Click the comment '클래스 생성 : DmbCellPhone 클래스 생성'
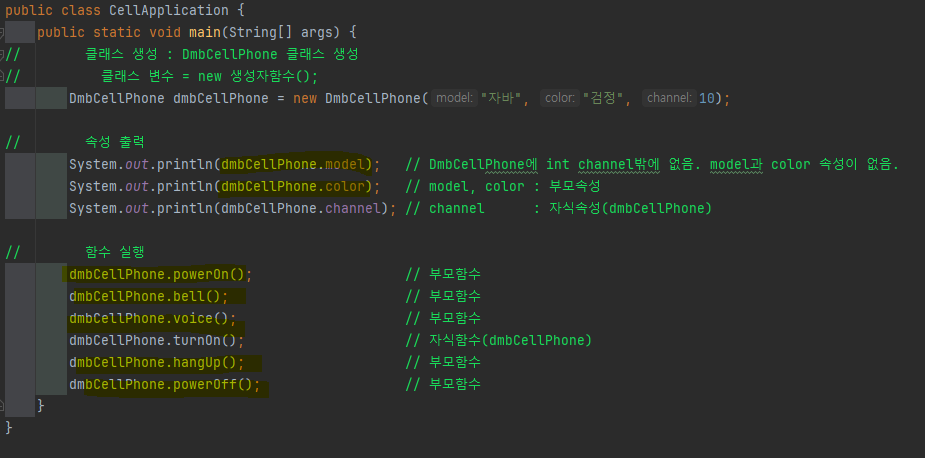925x458 pixels. (x=222, y=54)
